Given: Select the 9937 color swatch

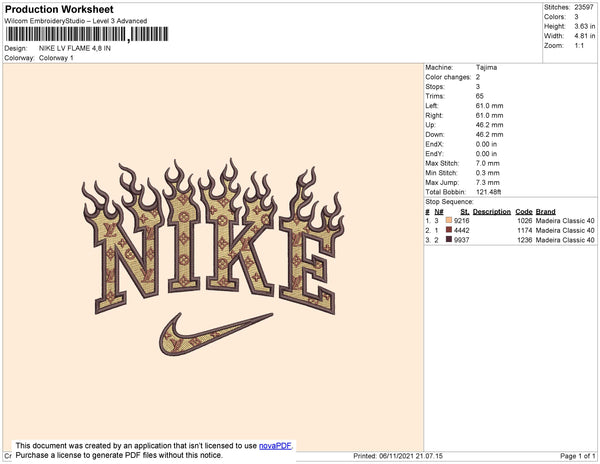Looking at the screenshot, I should point(449,239).
